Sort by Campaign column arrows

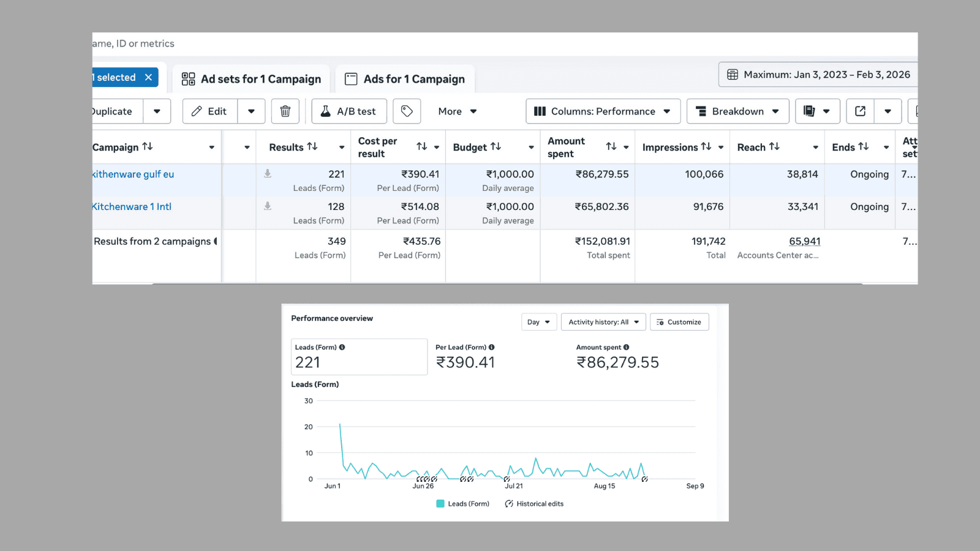(x=148, y=147)
